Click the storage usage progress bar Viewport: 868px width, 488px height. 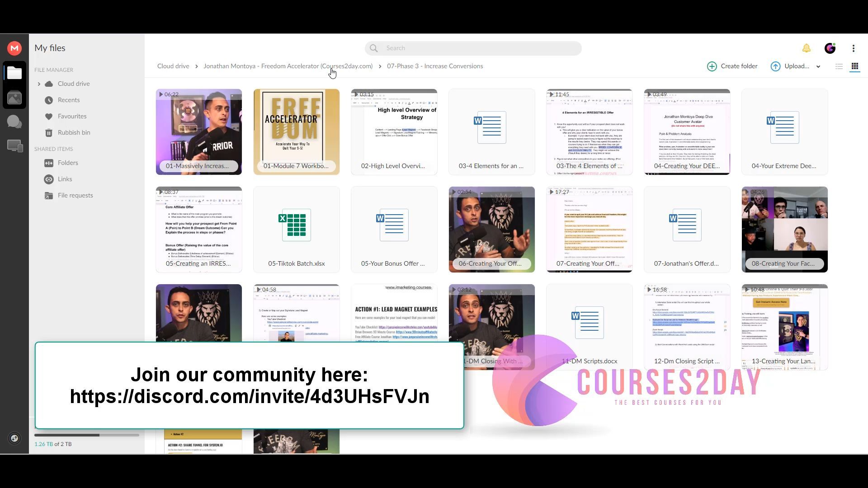87,435
